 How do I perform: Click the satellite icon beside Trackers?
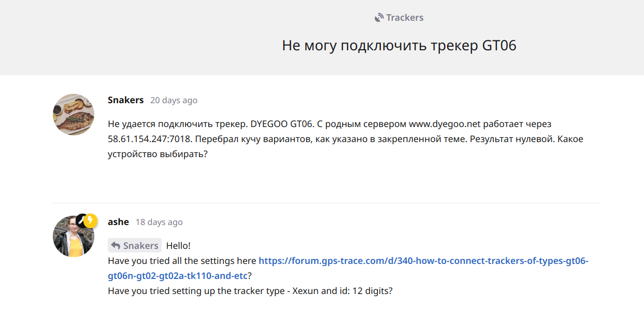(x=379, y=18)
